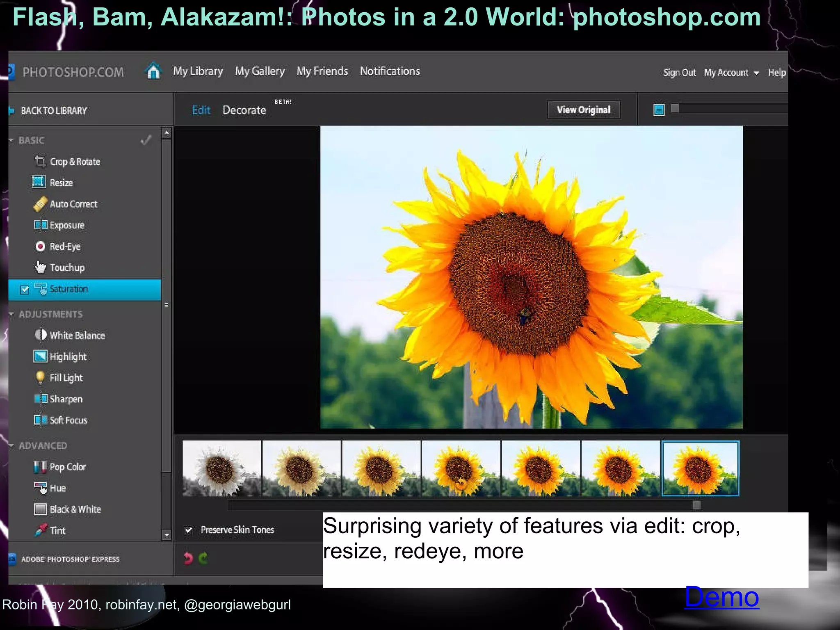This screenshot has height=630, width=840.
Task: Choose the Black & White tool icon
Action: pyautogui.click(x=40, y=509)
